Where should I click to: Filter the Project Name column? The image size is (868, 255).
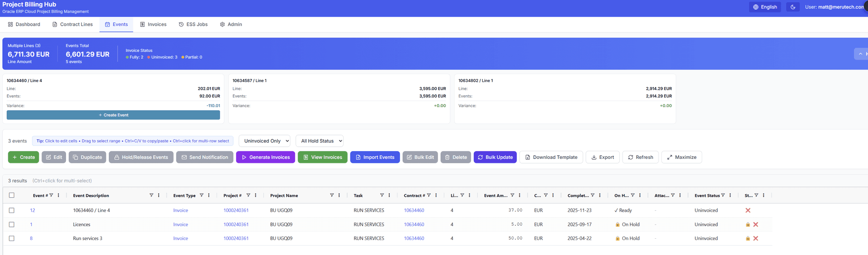(332, 195)
